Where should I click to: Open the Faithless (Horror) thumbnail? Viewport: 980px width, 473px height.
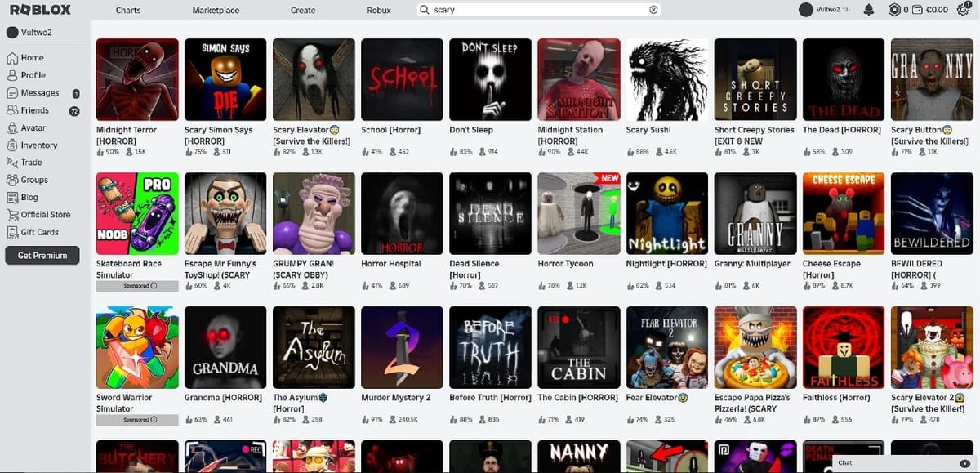pyautogui.click(x=844, y=347)
